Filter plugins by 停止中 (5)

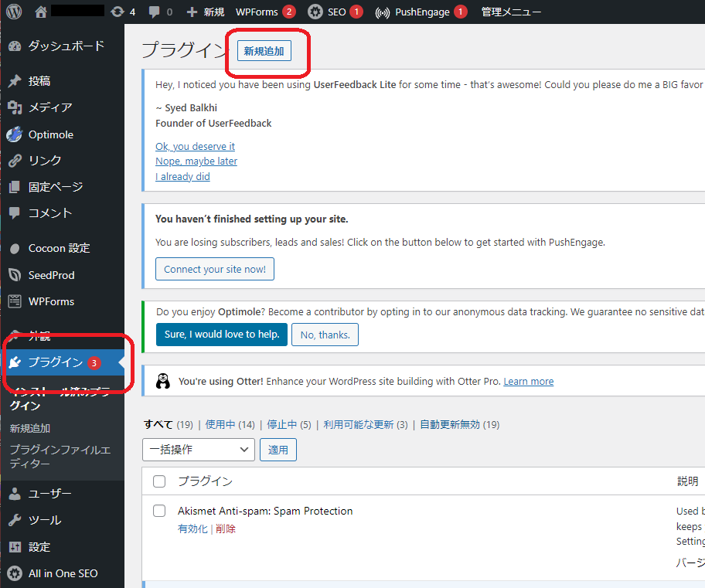click(x=288, y=424)
